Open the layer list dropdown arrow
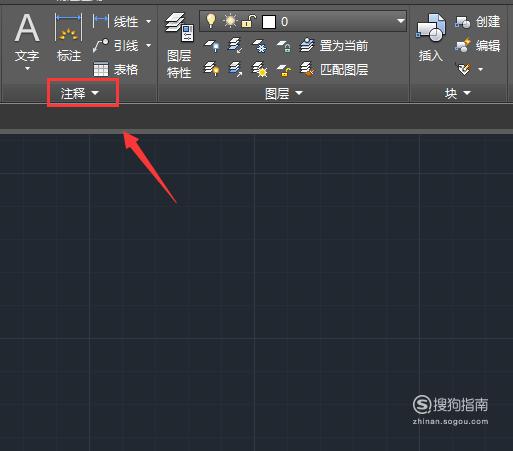The image size is (513, 451). 400,21
